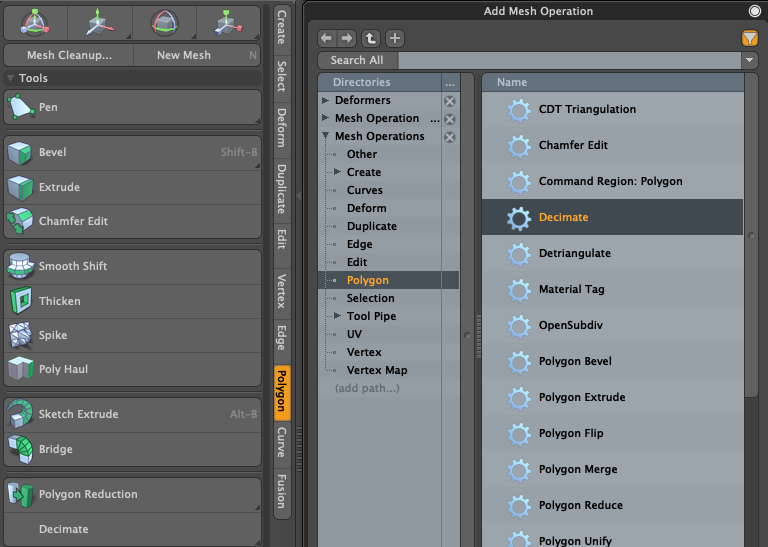Expand the Tool Pipe subdirectory
This screenshot has width=768, height=547.
[337, 316]
